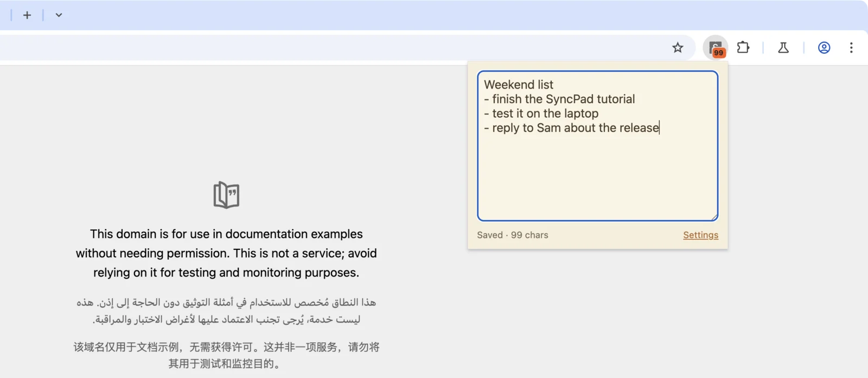Screen dimensions: 868x378
Task: Click the 'Saved · 99 chars' status text
Action: (x=513, y=235)
